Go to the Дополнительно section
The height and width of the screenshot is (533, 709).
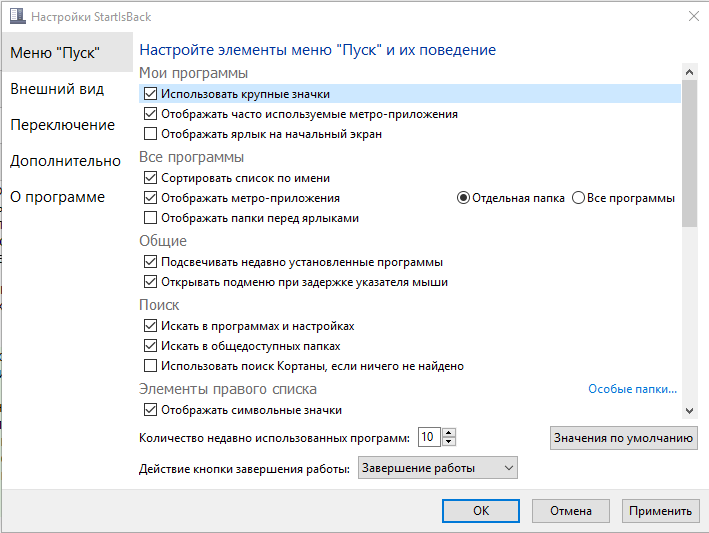coord(67,161)
